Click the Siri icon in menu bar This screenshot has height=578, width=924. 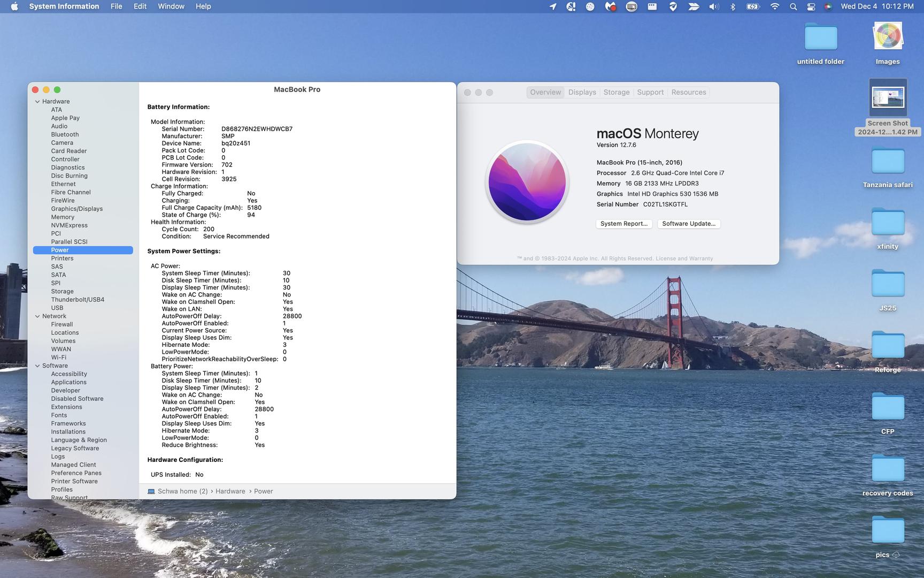tap(828, 6)
